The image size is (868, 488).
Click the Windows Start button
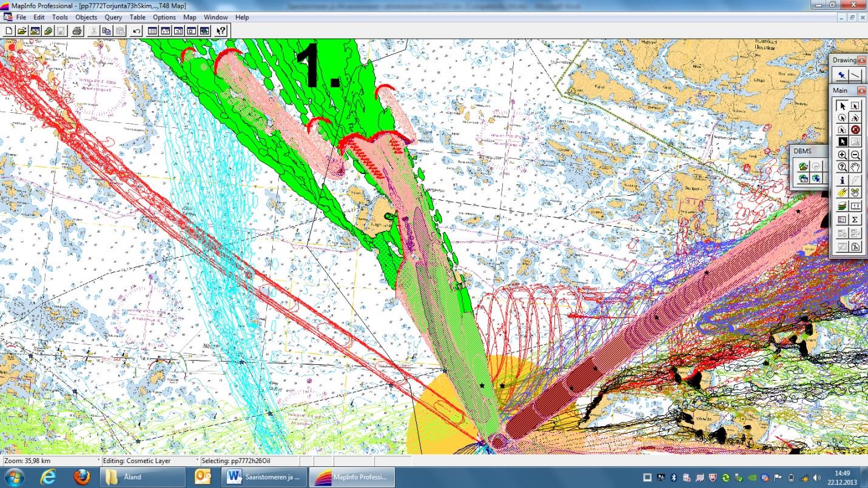coord(14,477)
